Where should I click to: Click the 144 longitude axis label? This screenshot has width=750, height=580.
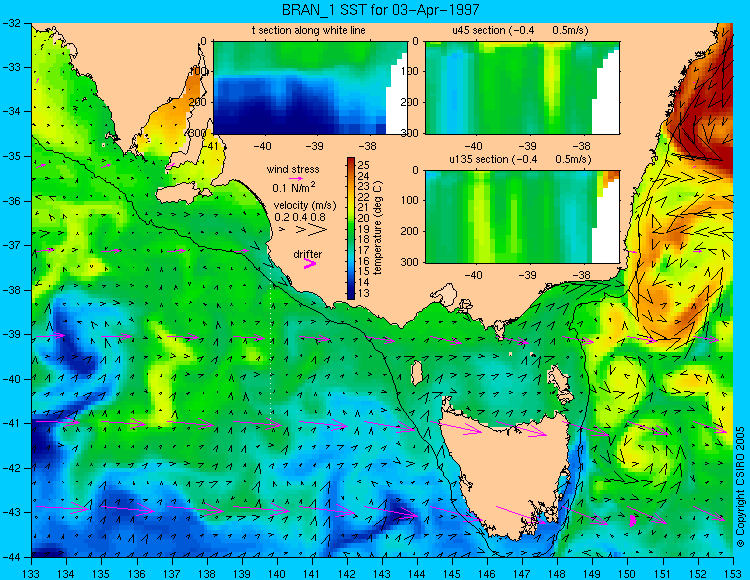pos(417,574)
